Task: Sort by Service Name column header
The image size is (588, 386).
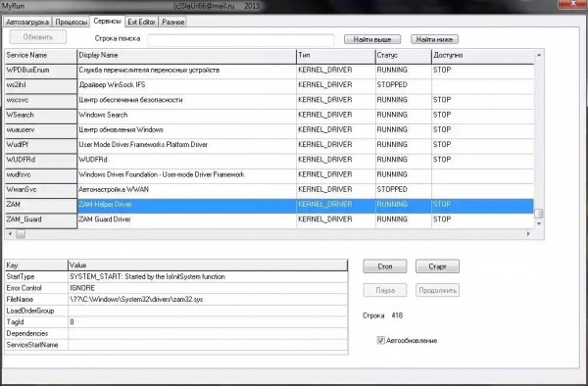Action: (40, 56)
